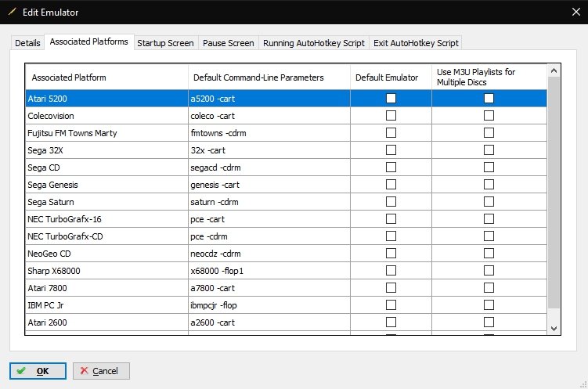This screenshot has height=389, width=588.
Task: Check Default Emulator for NEC TurboGrafx-CD
Action: coord(391,236)
